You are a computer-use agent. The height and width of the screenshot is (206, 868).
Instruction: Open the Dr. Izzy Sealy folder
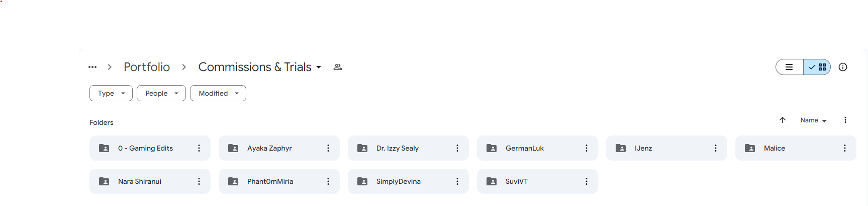[x=398, y=148]
